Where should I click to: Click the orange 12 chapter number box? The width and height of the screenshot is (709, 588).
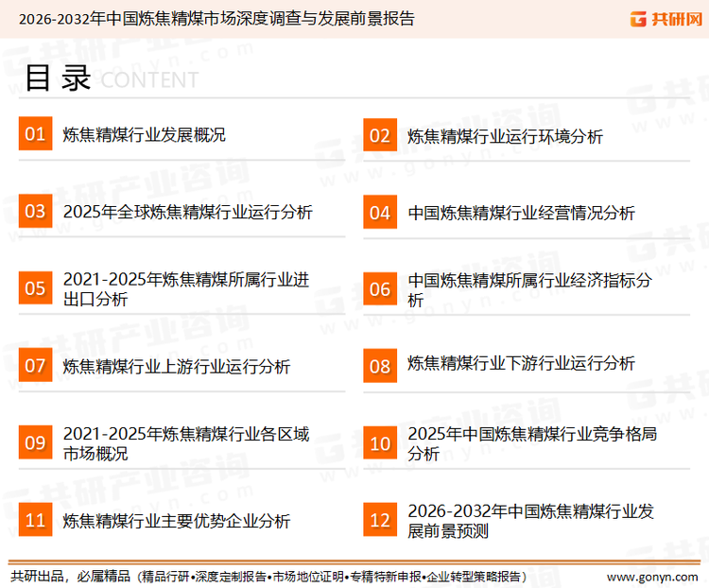pyautogui.click(x=380, y=520)
